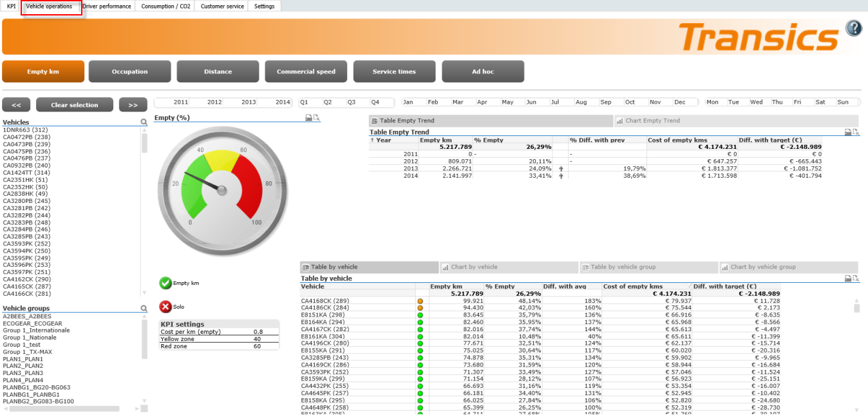Screen dimensions: 868x415
Task: Click the Vehicles list search magnifier
Action: [x=144, y=122]
